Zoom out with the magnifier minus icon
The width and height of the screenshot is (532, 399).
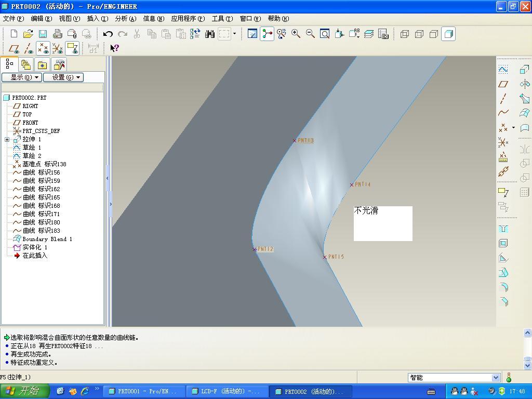[310, 34]
